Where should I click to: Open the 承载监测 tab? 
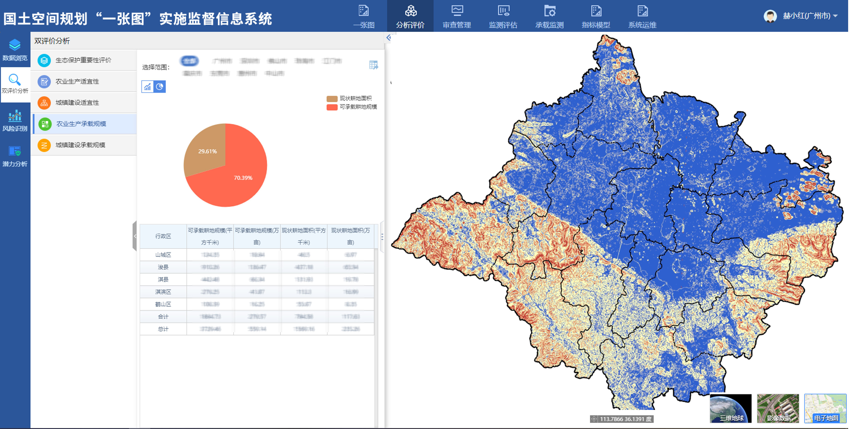(550, 17)
